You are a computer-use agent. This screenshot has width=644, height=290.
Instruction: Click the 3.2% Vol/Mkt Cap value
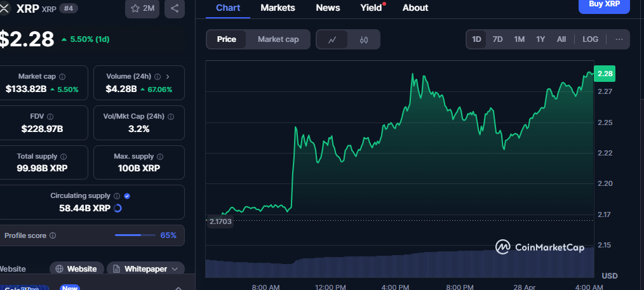[139, 129]
